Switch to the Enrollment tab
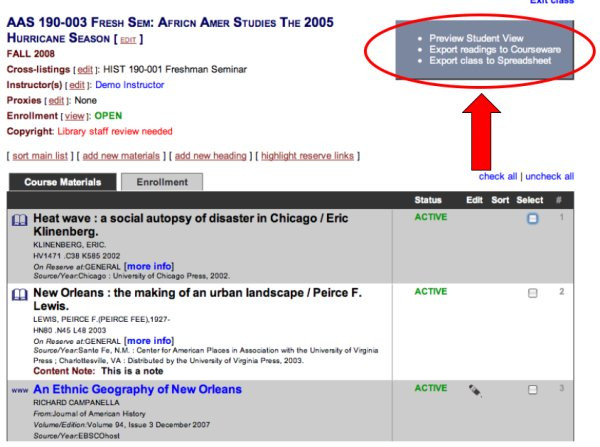 pos(161,182)
